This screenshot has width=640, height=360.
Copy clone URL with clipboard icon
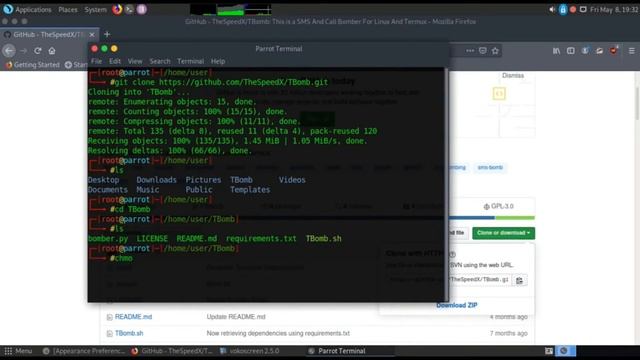coord(519,280)
